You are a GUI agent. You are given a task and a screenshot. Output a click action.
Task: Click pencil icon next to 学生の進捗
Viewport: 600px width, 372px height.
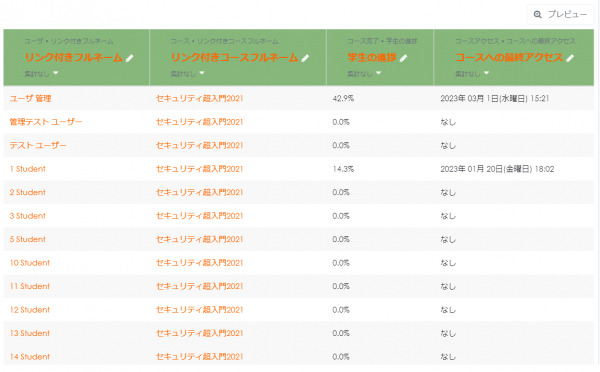(403, 58)
